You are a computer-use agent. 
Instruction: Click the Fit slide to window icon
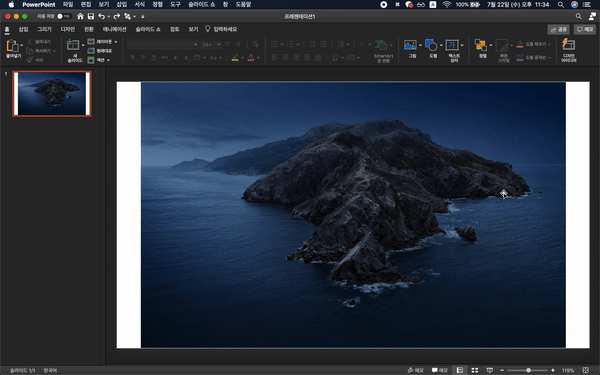click(x=585, y=370)
